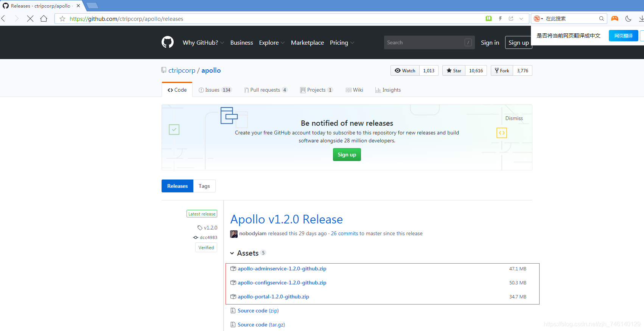Screen dimensions: 644x331
Task: Click Sign in in the header
Action: (490, 42)
